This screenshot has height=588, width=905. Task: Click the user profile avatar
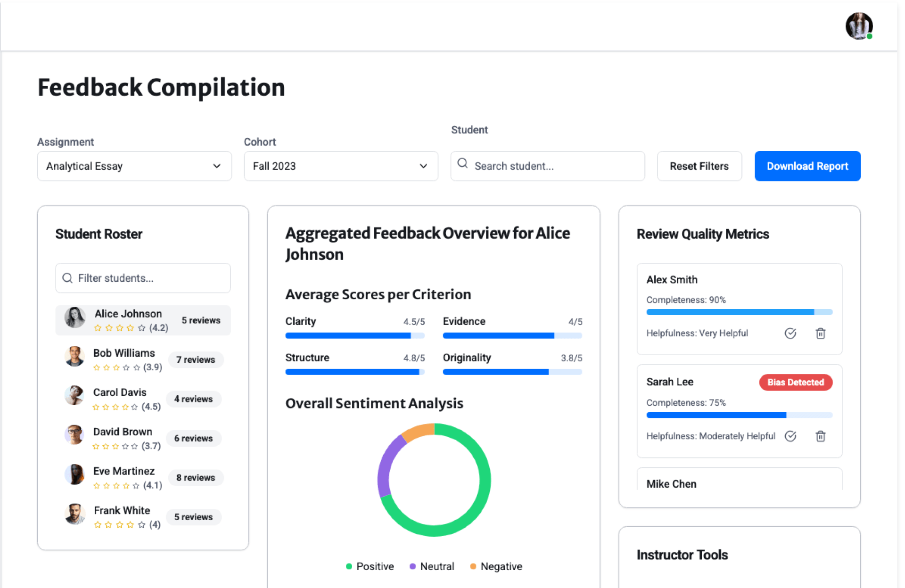858,26
